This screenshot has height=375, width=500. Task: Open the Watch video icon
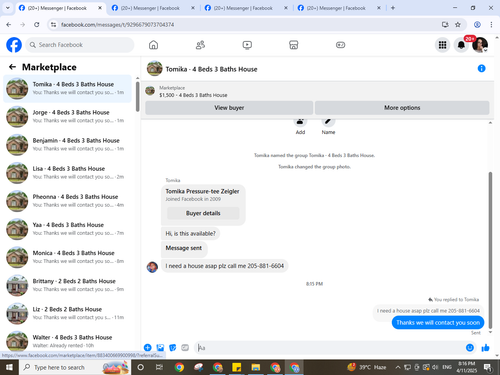[x=247, y=45]
